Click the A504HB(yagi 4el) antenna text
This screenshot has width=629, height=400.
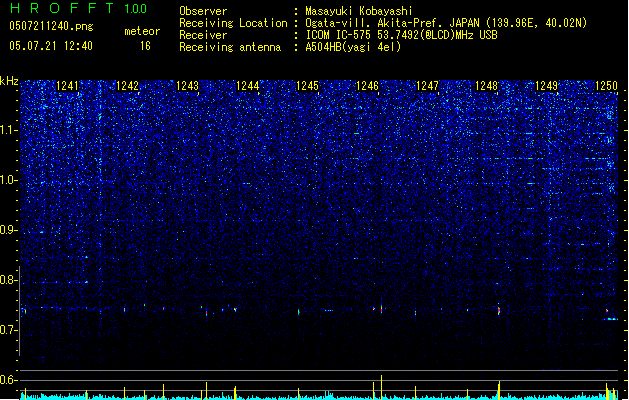(353, 47)
